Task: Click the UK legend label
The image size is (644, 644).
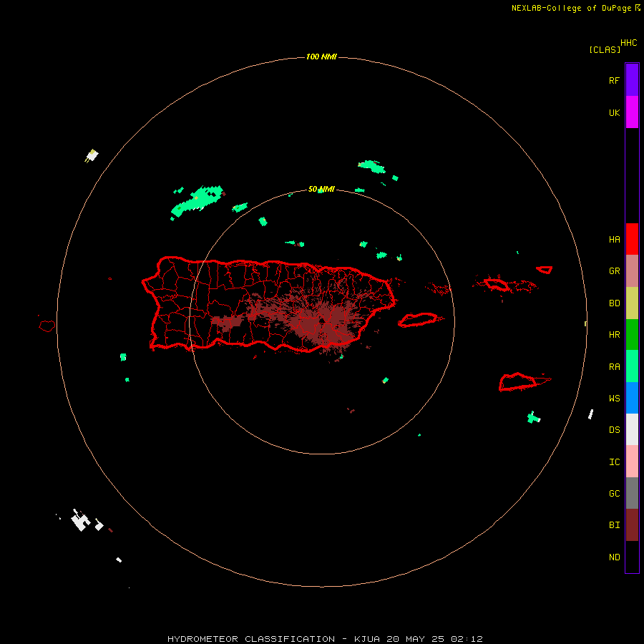Action: coord(614,112)
